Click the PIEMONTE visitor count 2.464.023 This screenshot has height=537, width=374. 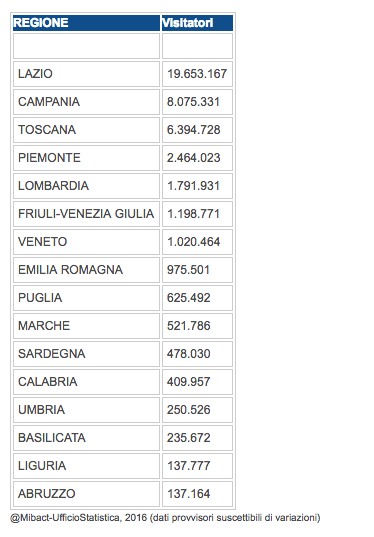[194, 158]
